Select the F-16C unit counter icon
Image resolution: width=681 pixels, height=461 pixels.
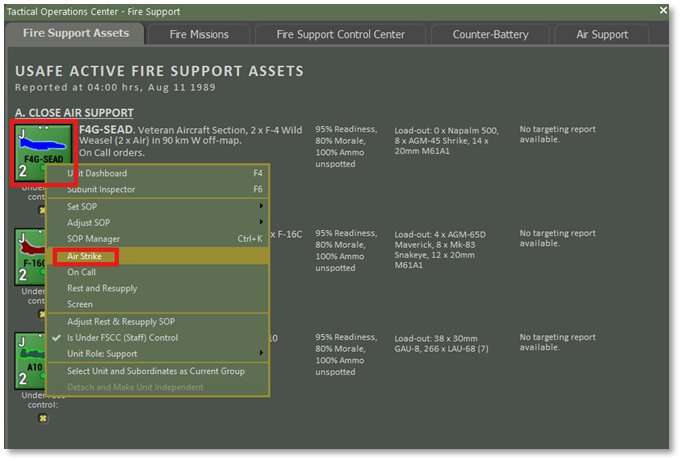click(29, 258)
